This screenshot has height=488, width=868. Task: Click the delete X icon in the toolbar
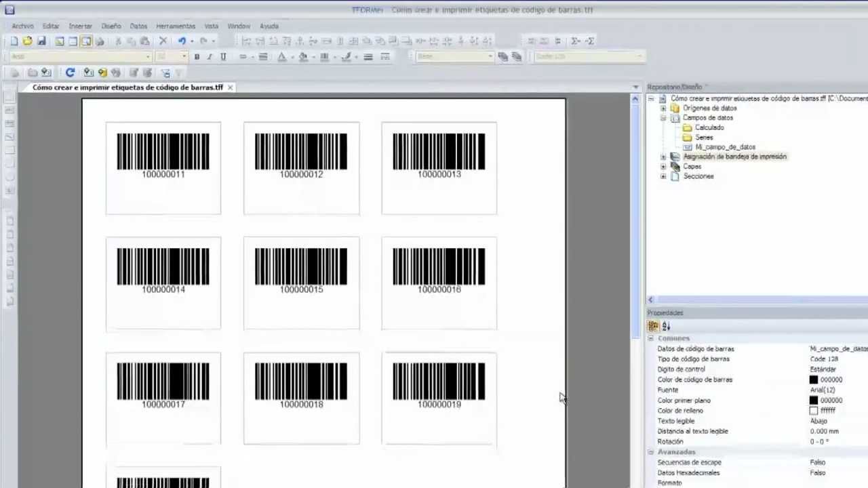[x=163, y=41]
